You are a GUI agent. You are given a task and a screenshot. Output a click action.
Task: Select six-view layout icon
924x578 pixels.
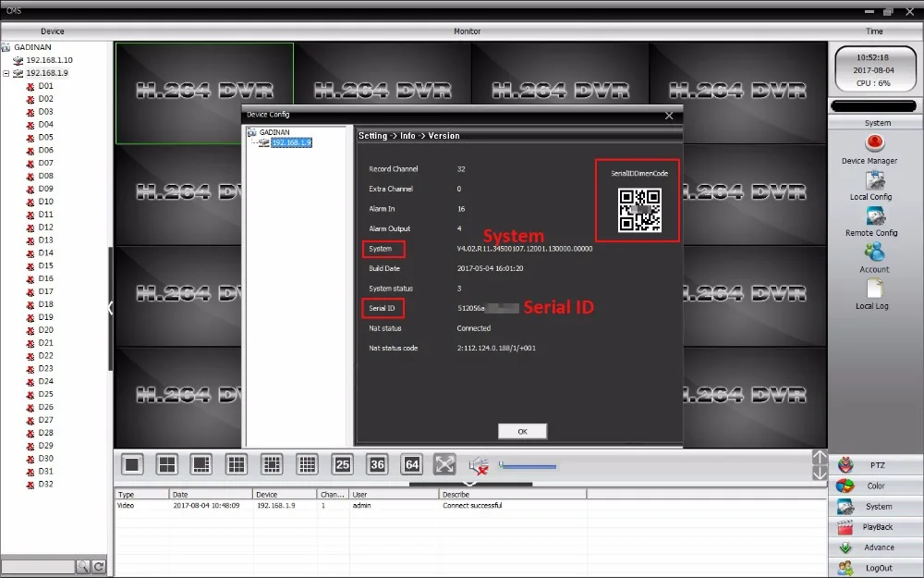201,465
